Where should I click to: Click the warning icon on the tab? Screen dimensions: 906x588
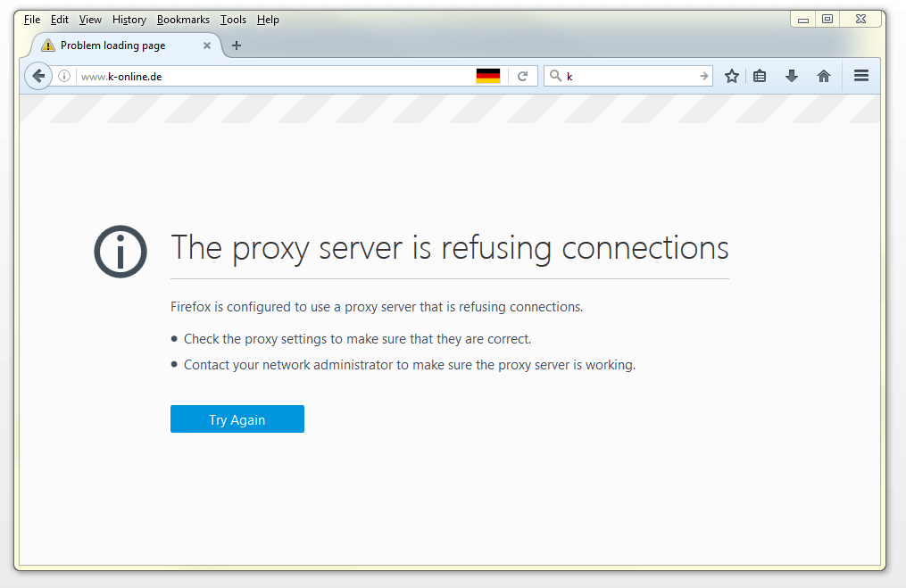[x=48, y=45]
